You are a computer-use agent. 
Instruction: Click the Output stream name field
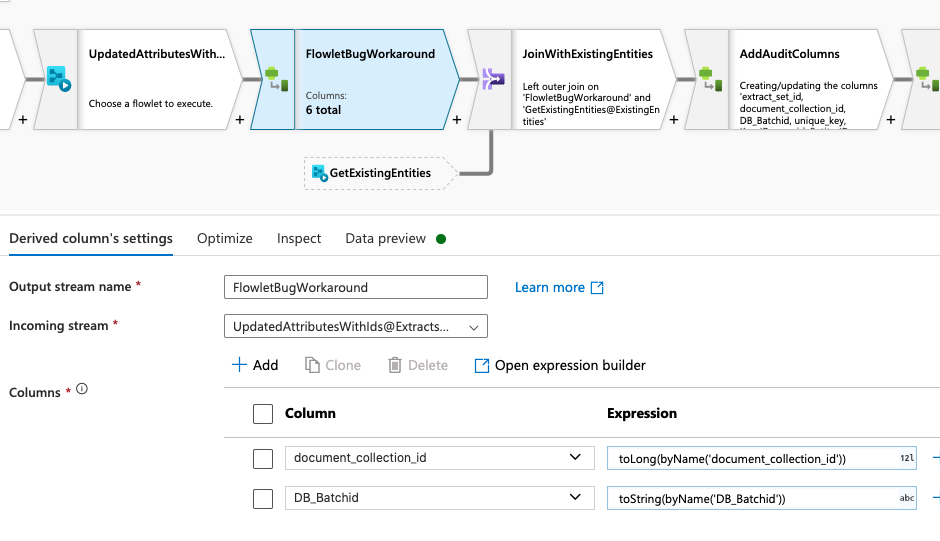pos(355,287)
